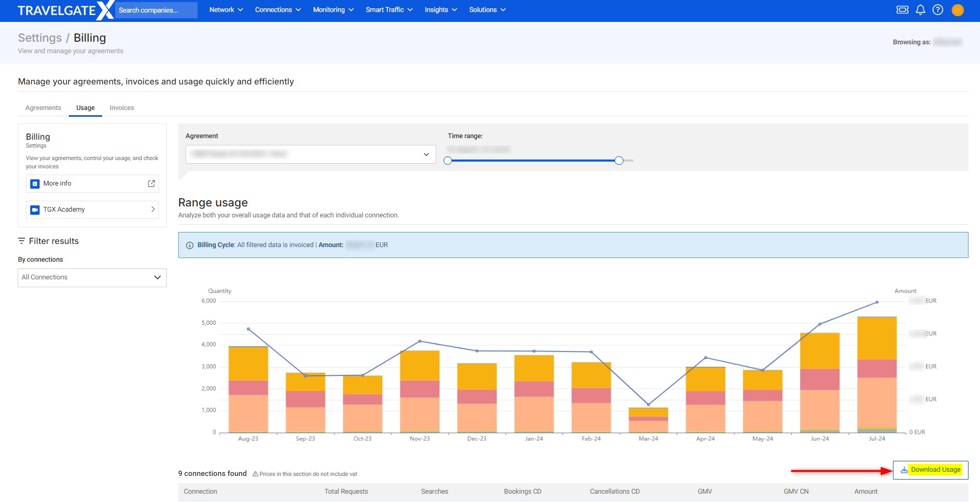Viewport: 980px width, 502px height.
Task: Click the GMV column header
Action: (x=705, y=492)
